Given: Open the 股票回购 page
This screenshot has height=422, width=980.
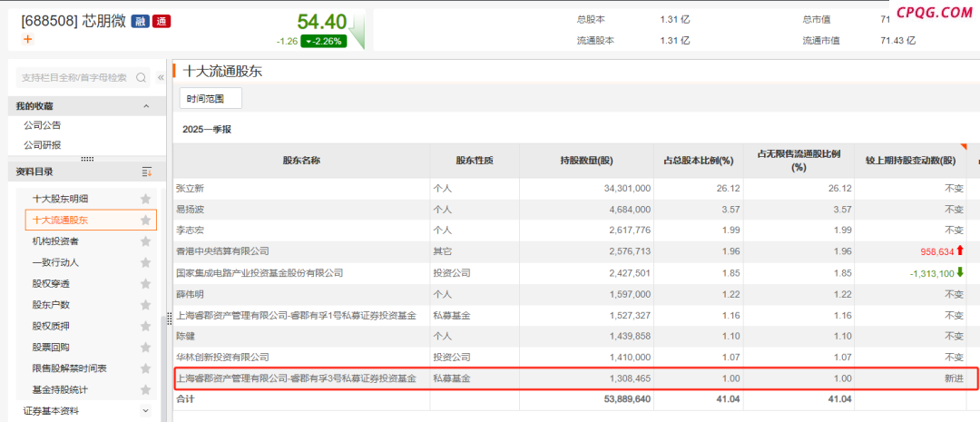Looking at the screenshot, I should coord(51,348).
